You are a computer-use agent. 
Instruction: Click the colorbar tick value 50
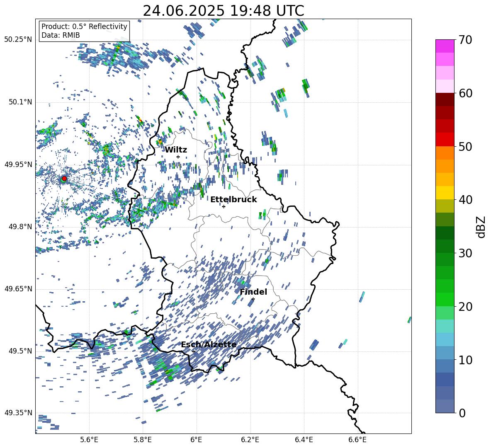(466, 147)
